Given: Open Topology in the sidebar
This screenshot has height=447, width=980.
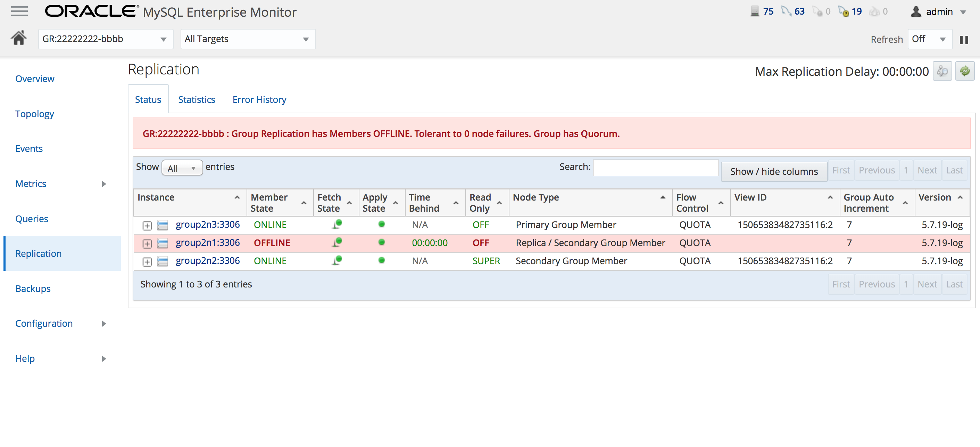Looking at the screenshot, I should pos(35,114).
